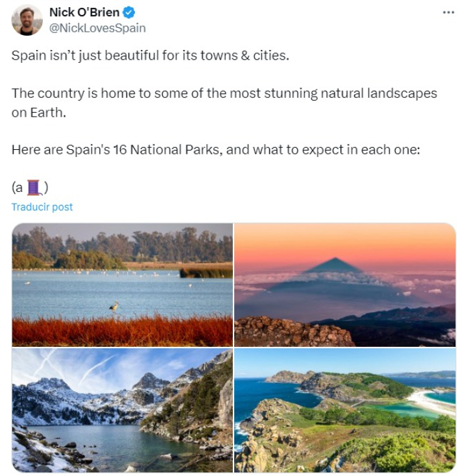Click the "stunning natural landscapes" paragraph
This screenshot has height=476, width=467.
click(224, 102)
